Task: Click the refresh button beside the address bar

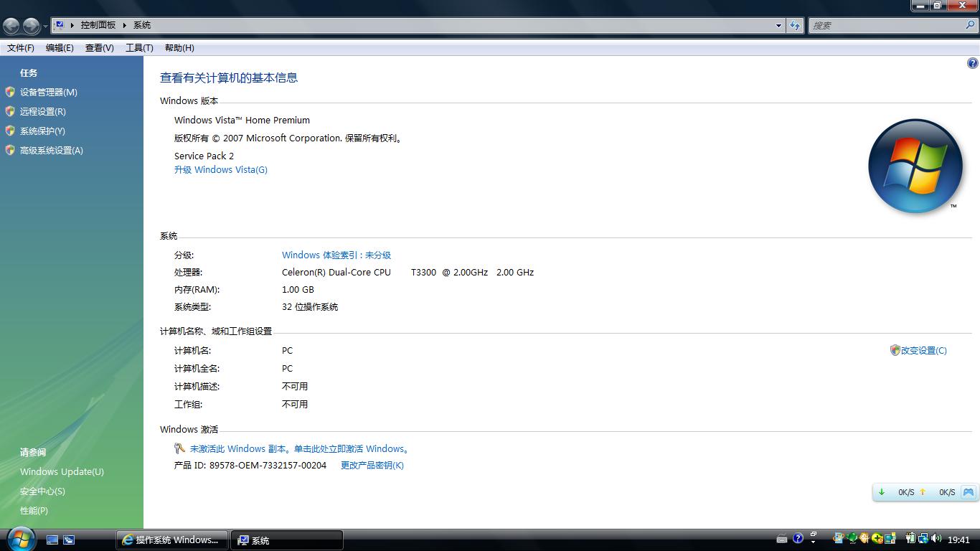Action: coord(795,25)
